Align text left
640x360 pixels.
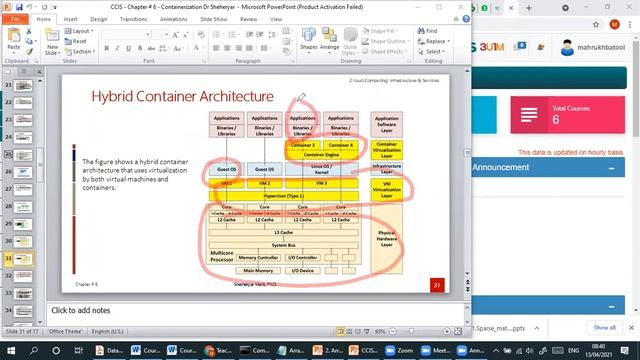(216, 49)
